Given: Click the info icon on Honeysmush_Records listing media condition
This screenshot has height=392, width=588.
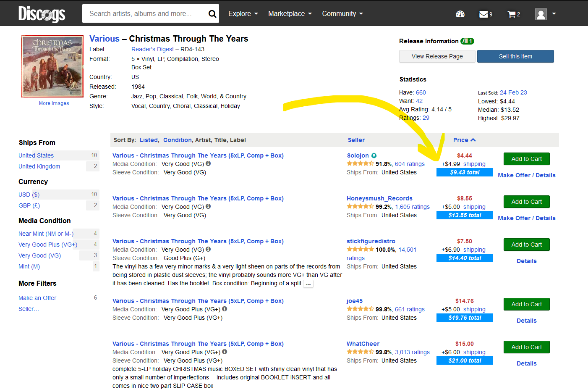Looking at the screenshot, I should (208, 207).
